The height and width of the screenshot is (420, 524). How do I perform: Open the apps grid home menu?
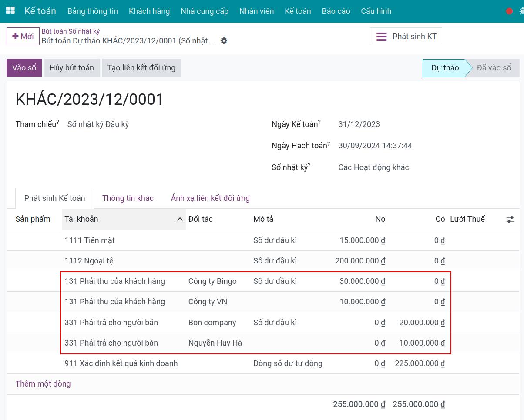pyautogui.click(x=10, y=11)
